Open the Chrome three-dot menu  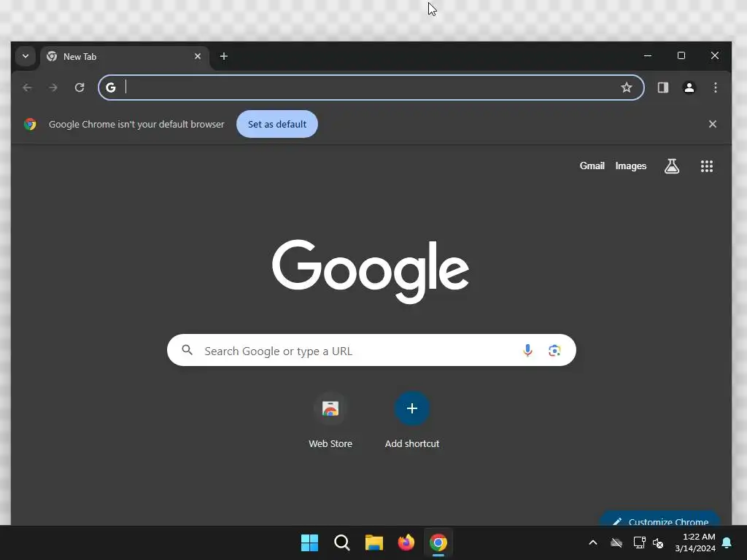click(x=715, y=87)
